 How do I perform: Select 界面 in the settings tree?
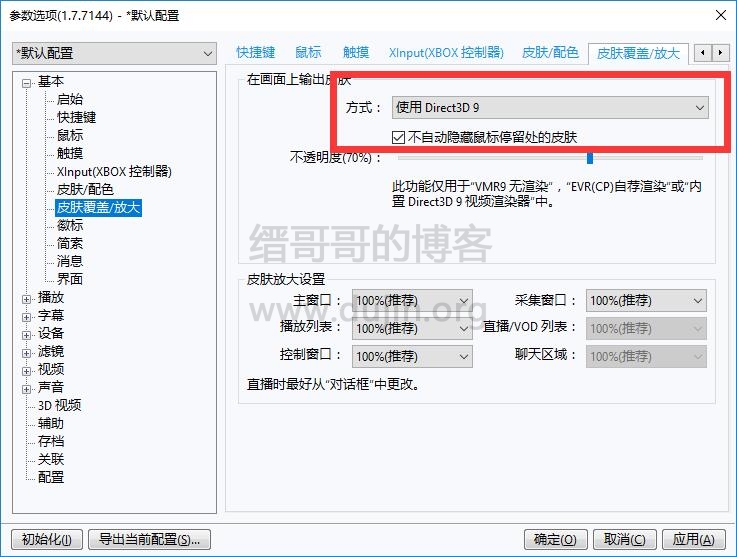[70, 279]
